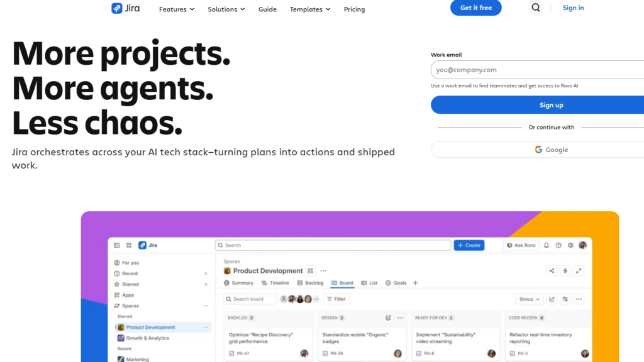This screenshot has width=644, height=362.
Task: Open the site search magnifier icon
Action: tap(536, 8)
